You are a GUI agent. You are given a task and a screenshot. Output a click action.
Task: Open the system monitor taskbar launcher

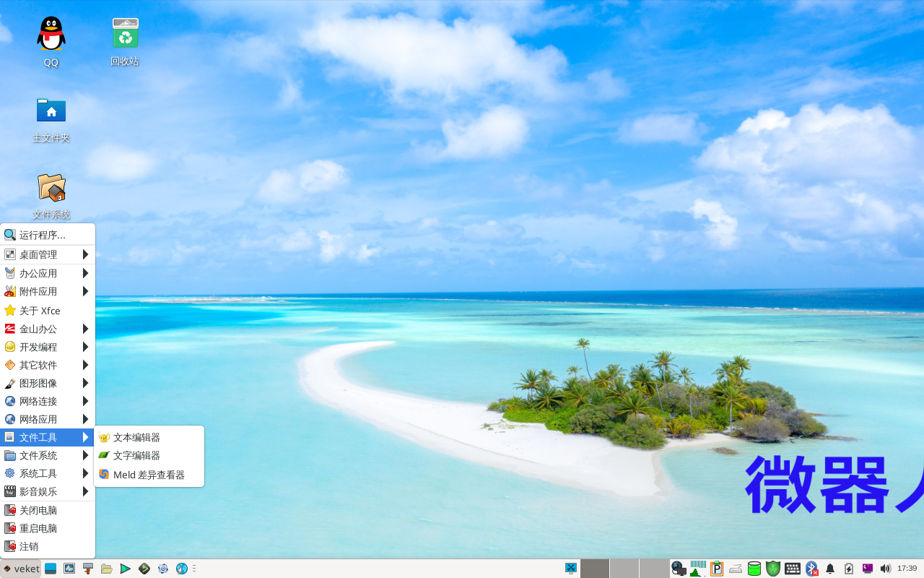tap(69, 569)
